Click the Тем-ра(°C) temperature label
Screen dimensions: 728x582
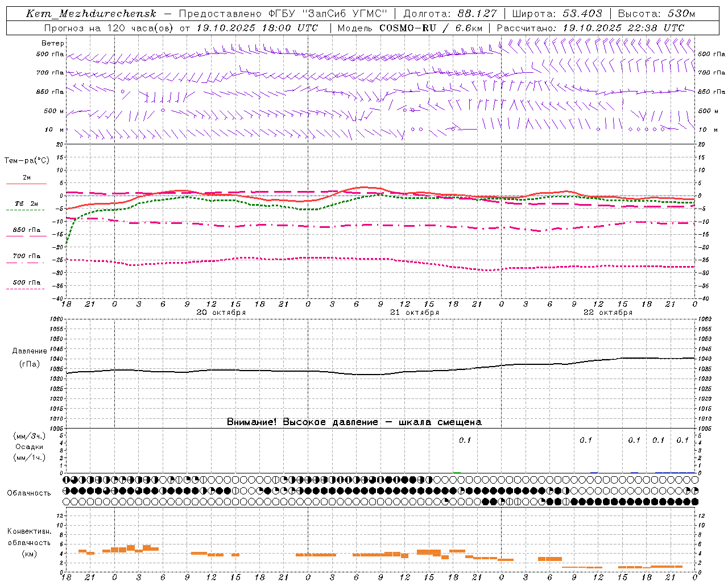pyautogui.click(x=27, y=161)
